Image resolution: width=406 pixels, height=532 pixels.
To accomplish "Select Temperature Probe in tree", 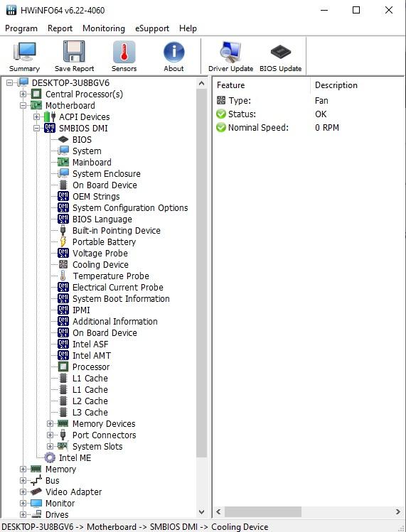I will (111, 276).
